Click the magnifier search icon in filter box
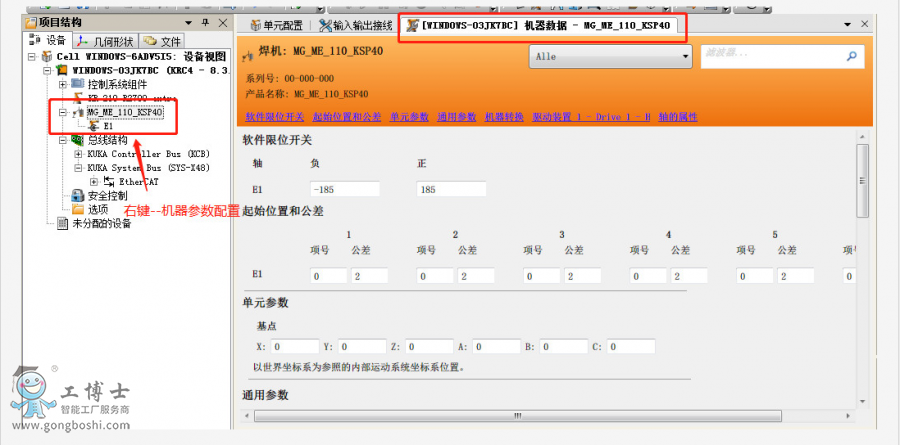Screen dimensions: 900x445 coord(852,56)
